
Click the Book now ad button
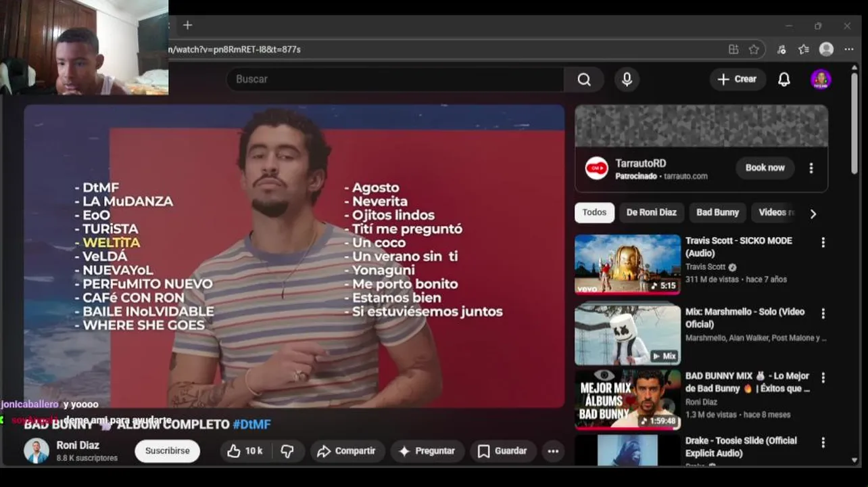pyautogui.click(x=765, y=168)
